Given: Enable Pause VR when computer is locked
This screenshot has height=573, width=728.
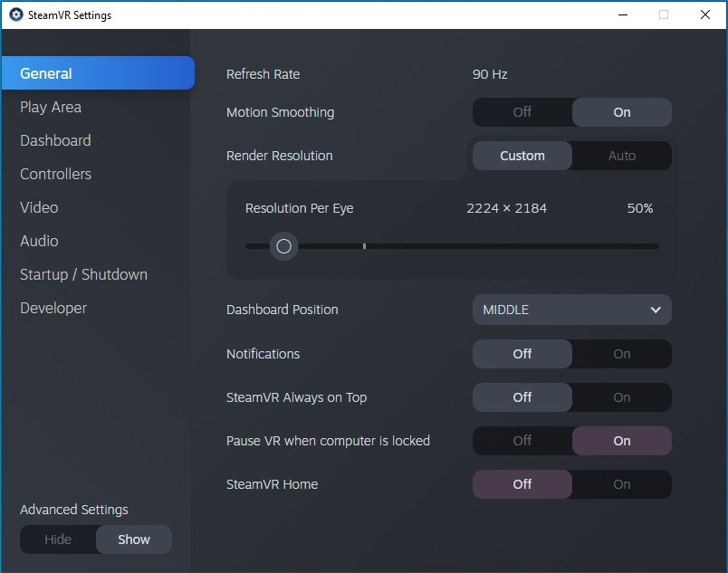Looking at the screenshot, I should [x=622, y=441].
